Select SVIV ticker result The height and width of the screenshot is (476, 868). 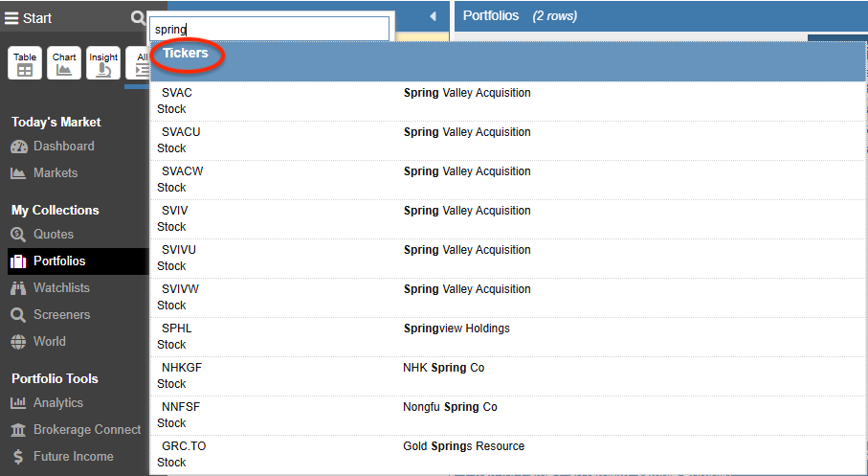tap(507, 219)
